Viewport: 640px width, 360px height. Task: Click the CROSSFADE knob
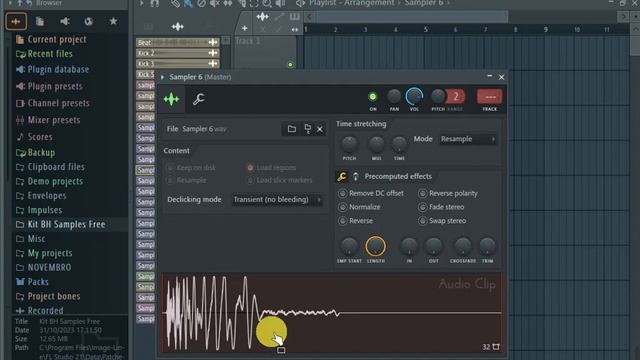coord(463,246)
